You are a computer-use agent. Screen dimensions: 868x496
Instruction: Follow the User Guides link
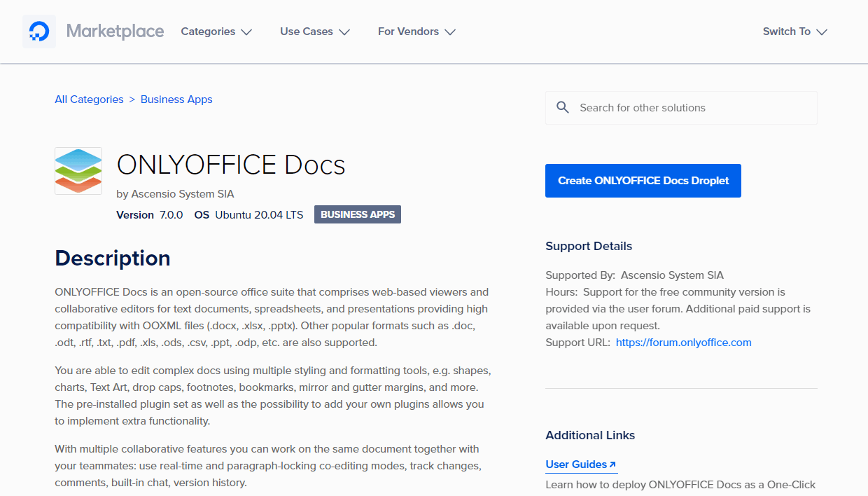point(577,464)
